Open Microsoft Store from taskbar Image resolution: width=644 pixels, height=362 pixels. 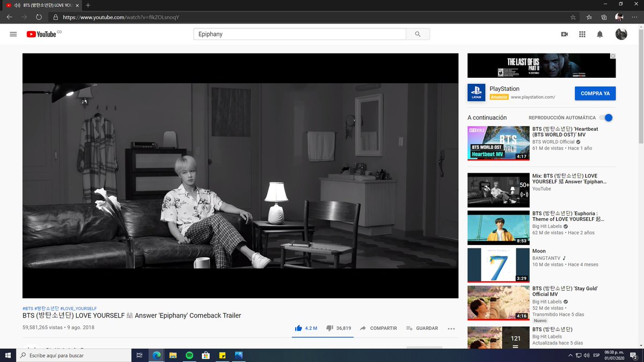coord(206,355)
